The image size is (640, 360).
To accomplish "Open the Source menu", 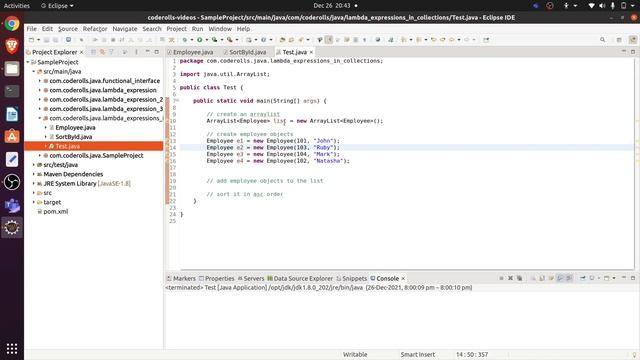I will click(68, 29).
